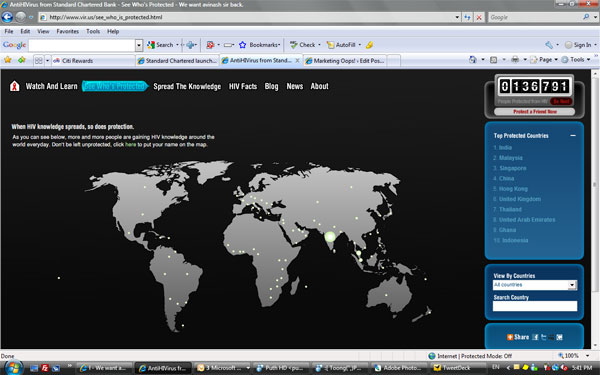Open the search provider dropdown arrow

(595, 17)
